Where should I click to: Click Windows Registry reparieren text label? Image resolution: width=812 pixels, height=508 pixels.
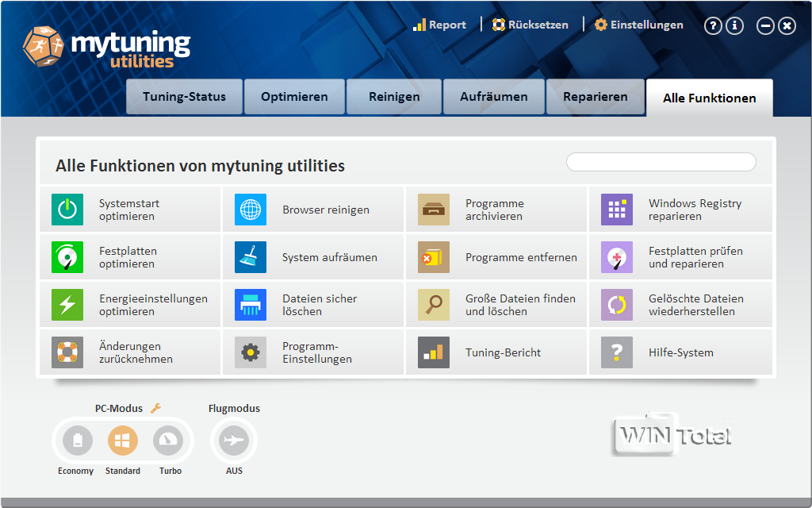pos(695,210)
